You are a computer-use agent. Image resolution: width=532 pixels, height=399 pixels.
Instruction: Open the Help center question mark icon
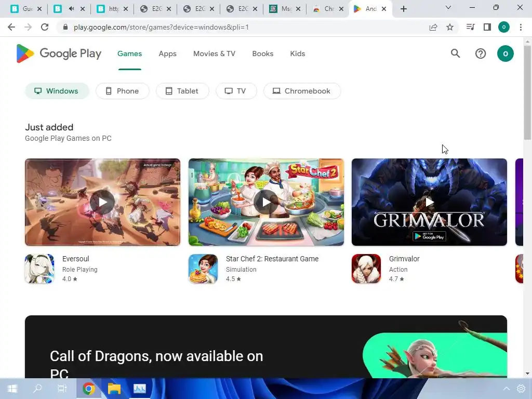coord(481,54)
